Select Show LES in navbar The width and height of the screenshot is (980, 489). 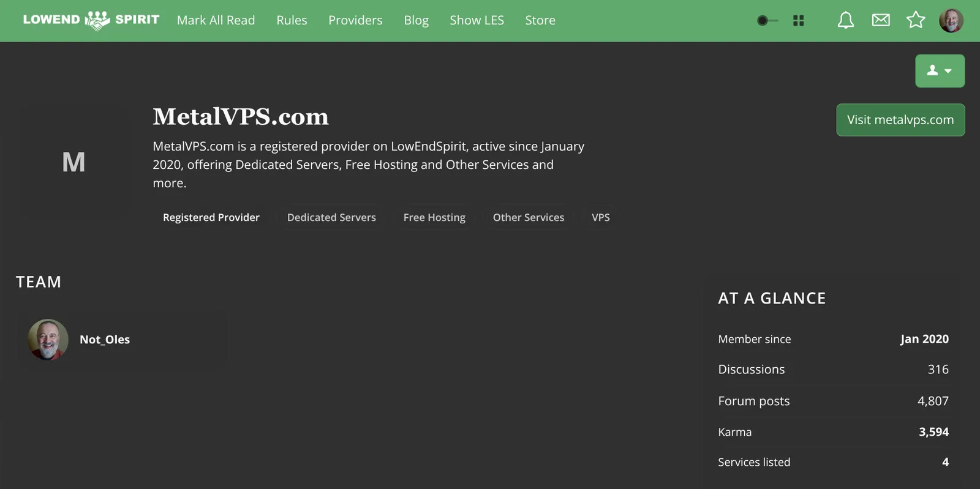[x=477, y=20]
